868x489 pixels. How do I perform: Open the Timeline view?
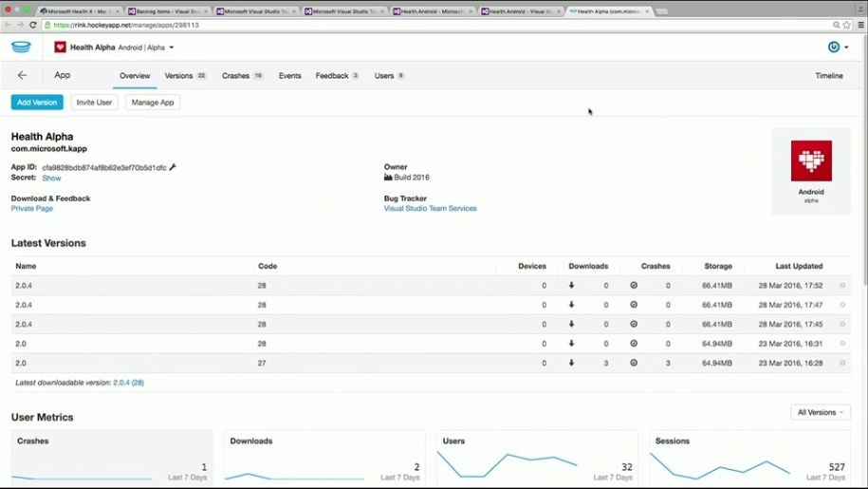(829, 76)
